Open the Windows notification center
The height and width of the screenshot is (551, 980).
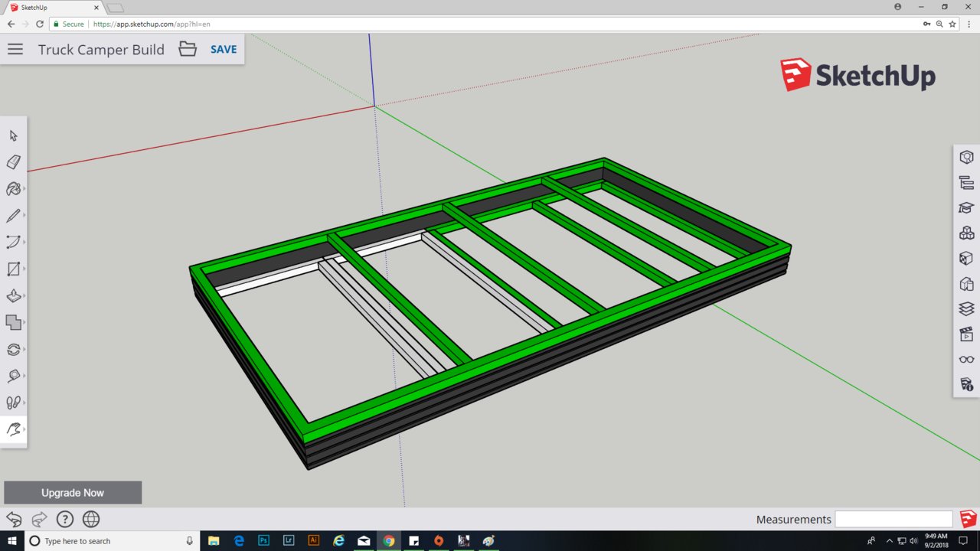963,541
